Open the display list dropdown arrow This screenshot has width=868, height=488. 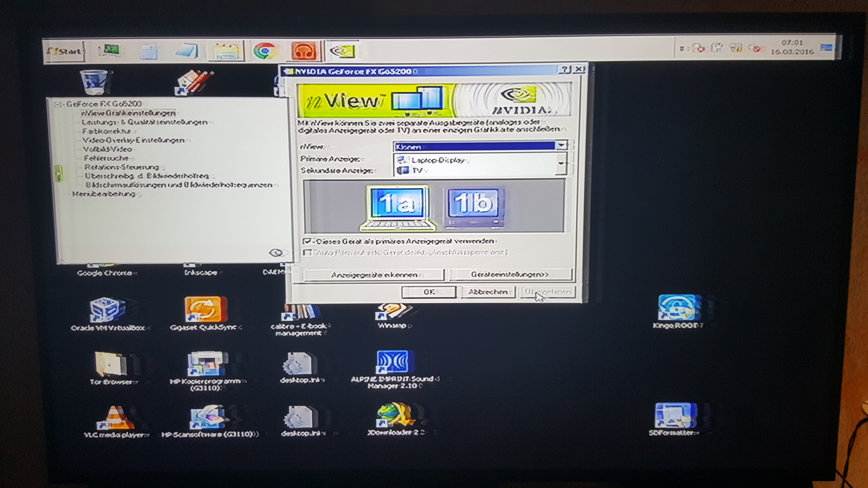[561, 164]
